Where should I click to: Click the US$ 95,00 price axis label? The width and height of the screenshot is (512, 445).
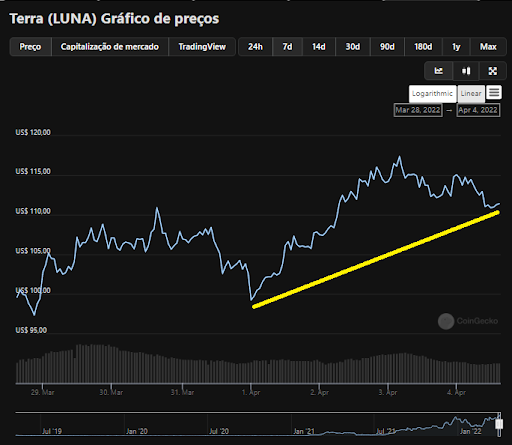[x=31, y=330]
